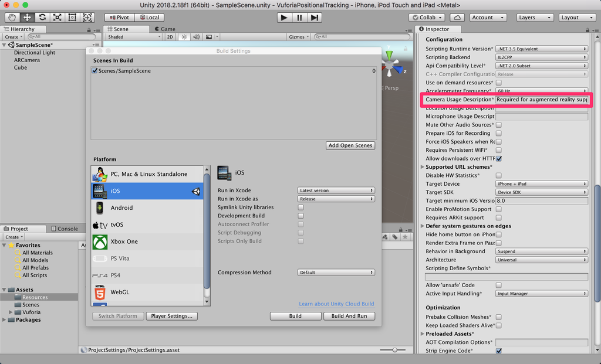Image resolution: width=601 pixels, height=364 pixels.
Task: Toggle 2D scene view mode
Action: click(x=170, y=37)
